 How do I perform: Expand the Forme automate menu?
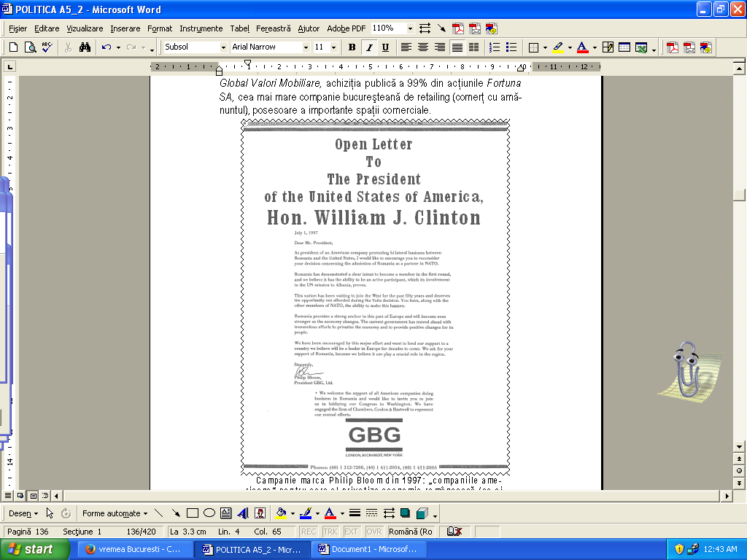pos(115,513)
